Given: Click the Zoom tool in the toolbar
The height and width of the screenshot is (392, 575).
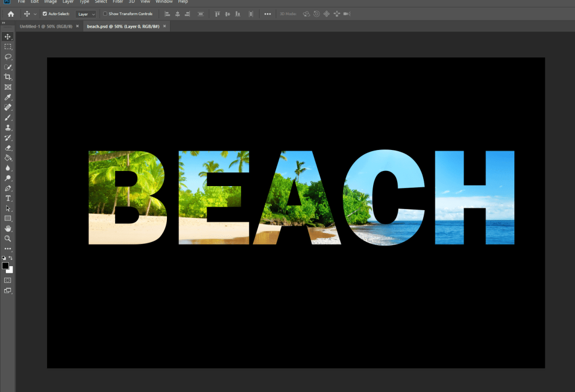Looking at the screenshot, I should tap(8, 238).
